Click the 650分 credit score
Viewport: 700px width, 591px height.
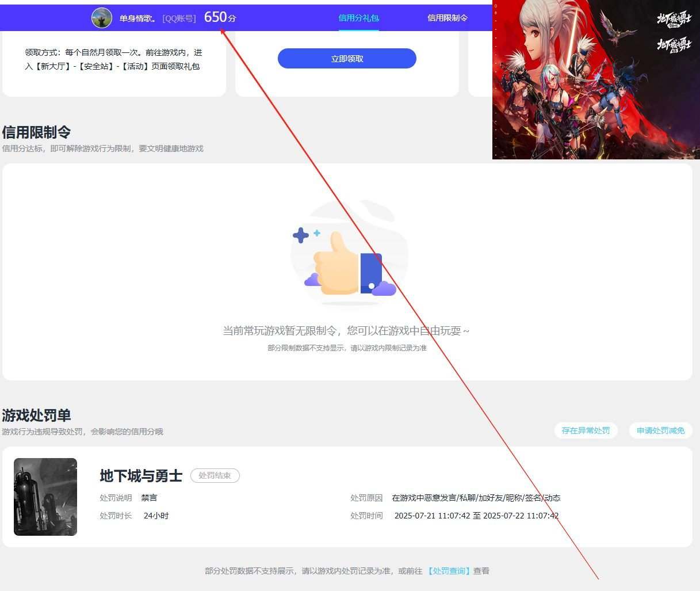tap(220, 17)
